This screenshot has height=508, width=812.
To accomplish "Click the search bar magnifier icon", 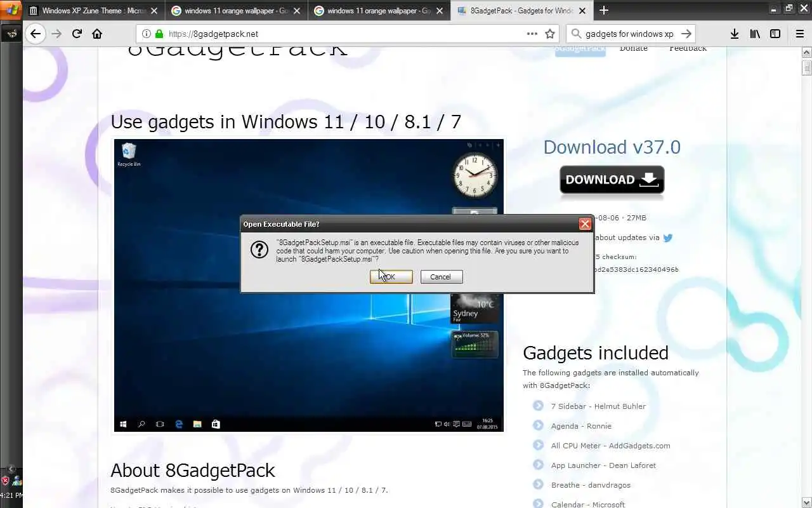I will pos(575,34).
